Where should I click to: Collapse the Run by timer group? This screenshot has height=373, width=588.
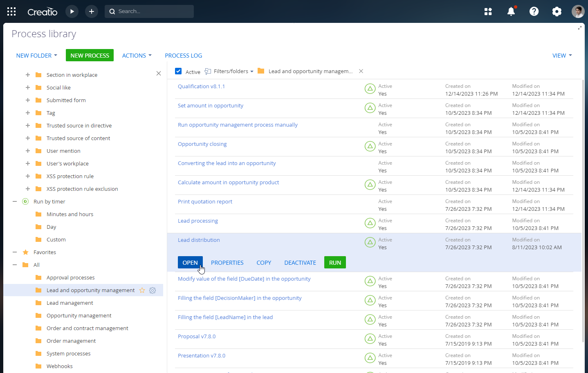15,201
